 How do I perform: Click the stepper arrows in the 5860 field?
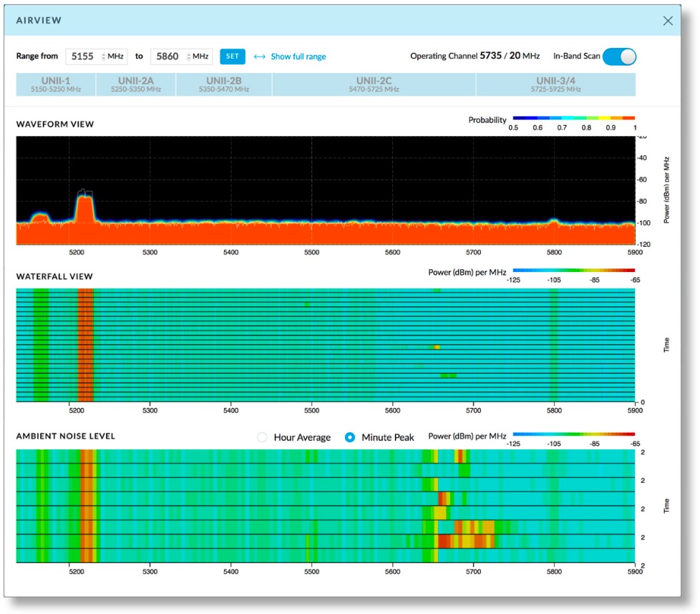pos(188,57)
